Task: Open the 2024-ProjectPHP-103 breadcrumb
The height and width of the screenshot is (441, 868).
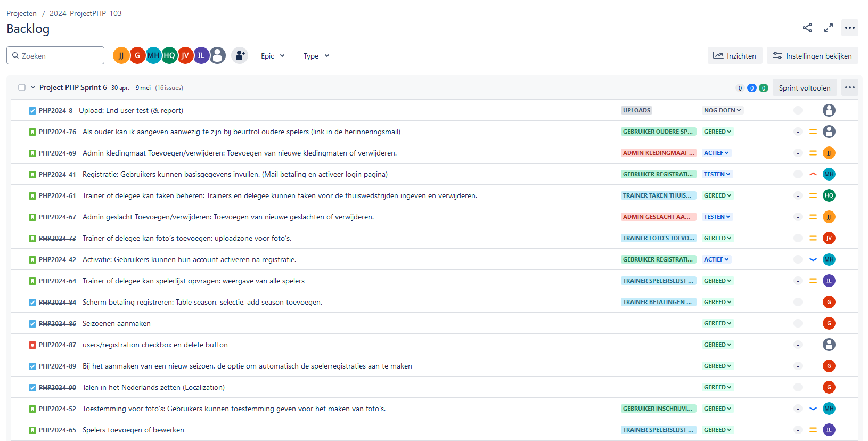Action: click(x=85, y=13)
